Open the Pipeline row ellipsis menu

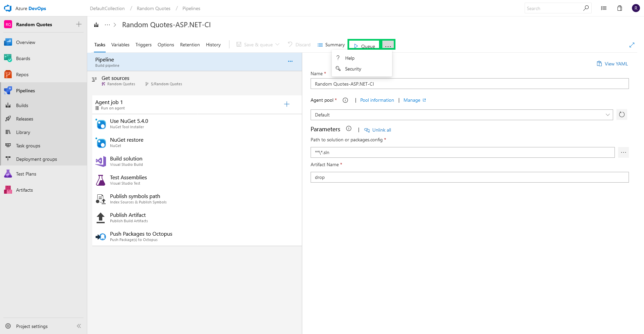point(290,61)
